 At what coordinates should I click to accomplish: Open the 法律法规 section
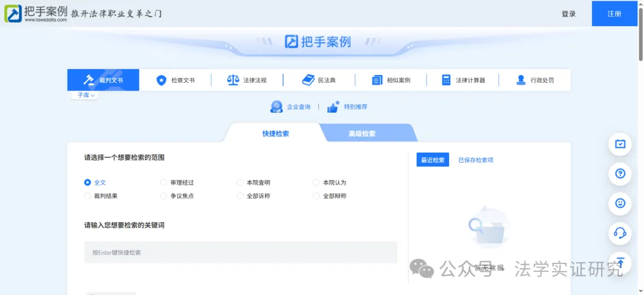pyautogui.click(x=255, y=80)
